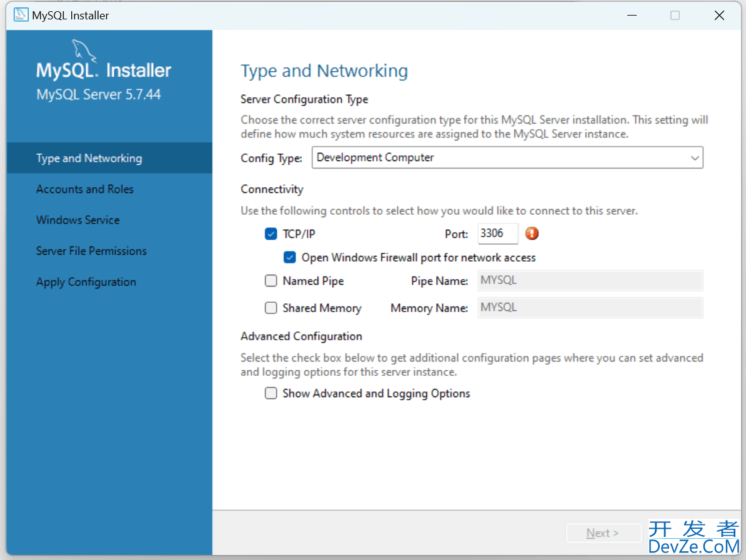Disable Open Windows Firewall port option
This screenshot has height=560, width=746.
(289, 257)
